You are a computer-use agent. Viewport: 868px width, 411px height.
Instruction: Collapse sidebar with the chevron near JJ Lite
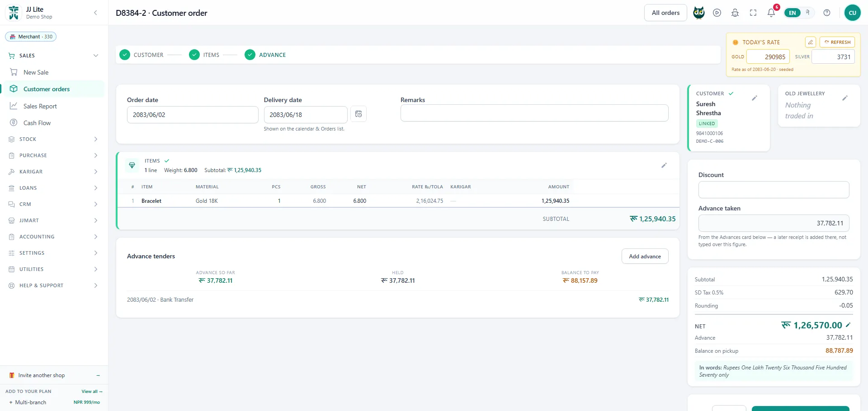[x=95, y=13]
